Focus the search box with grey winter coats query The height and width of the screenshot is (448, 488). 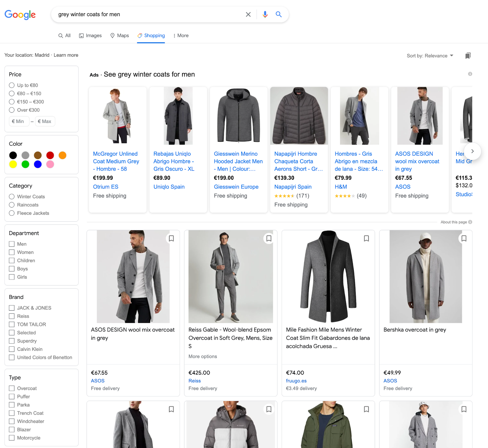point(149,14)
